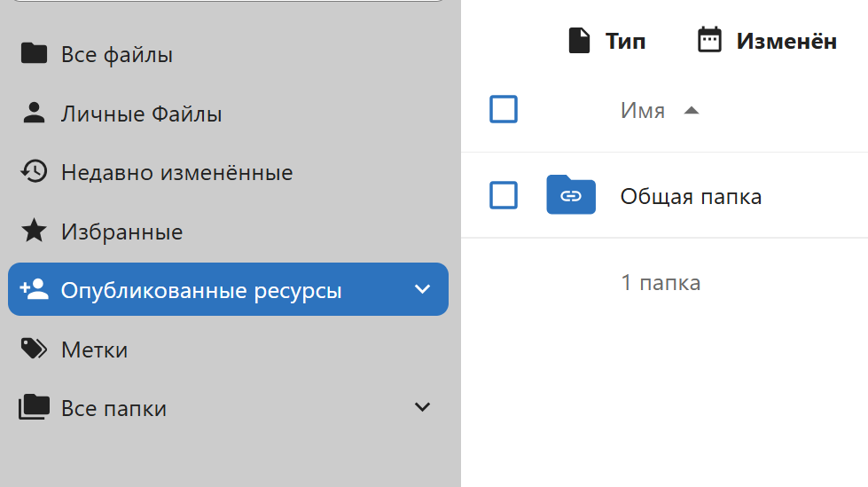868x487 pixels.
Task: Tick the select-all checkbox in the header
Action: tap(504, 110)
